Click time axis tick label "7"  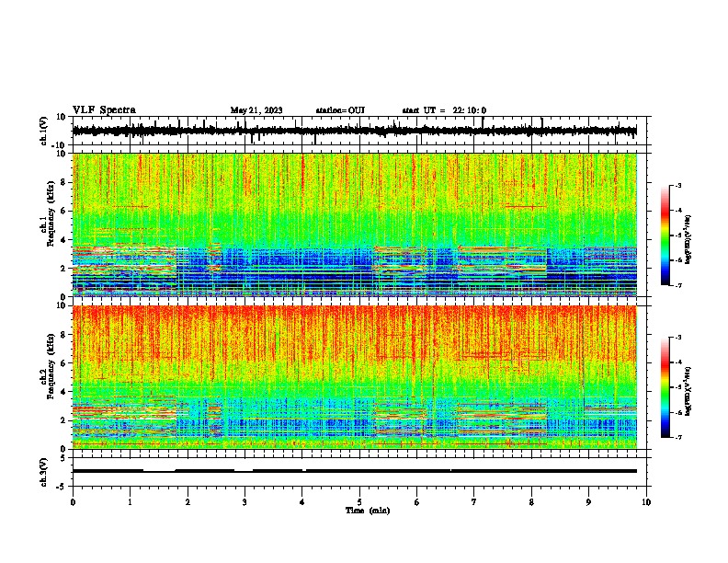474,502
